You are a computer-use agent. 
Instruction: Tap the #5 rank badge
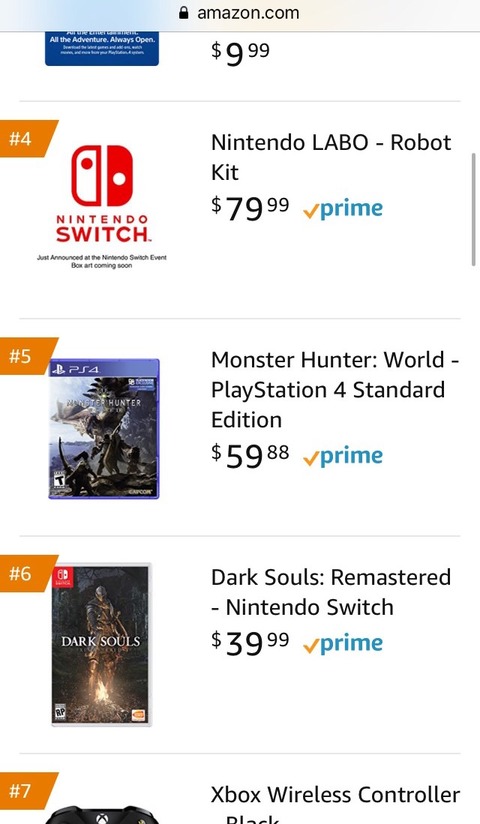point(27,356)
